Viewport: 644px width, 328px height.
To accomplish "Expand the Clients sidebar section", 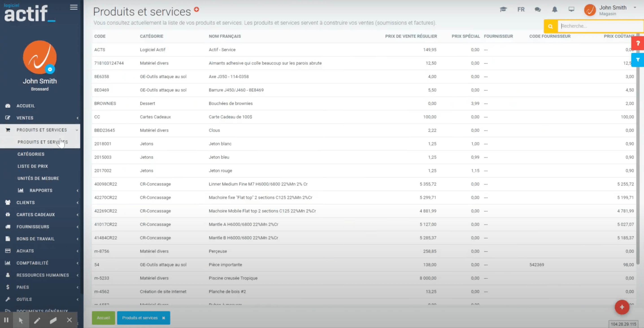I will coord(26,202).
